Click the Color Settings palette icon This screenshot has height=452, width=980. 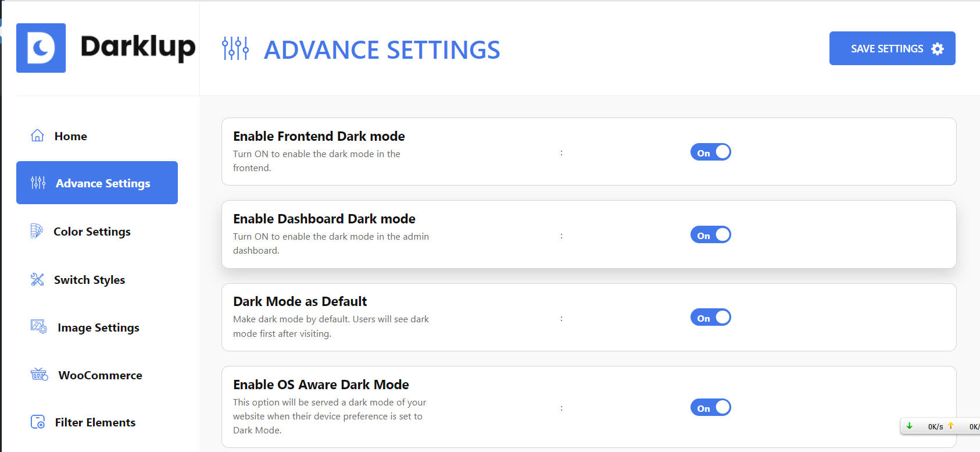point(37,231)
